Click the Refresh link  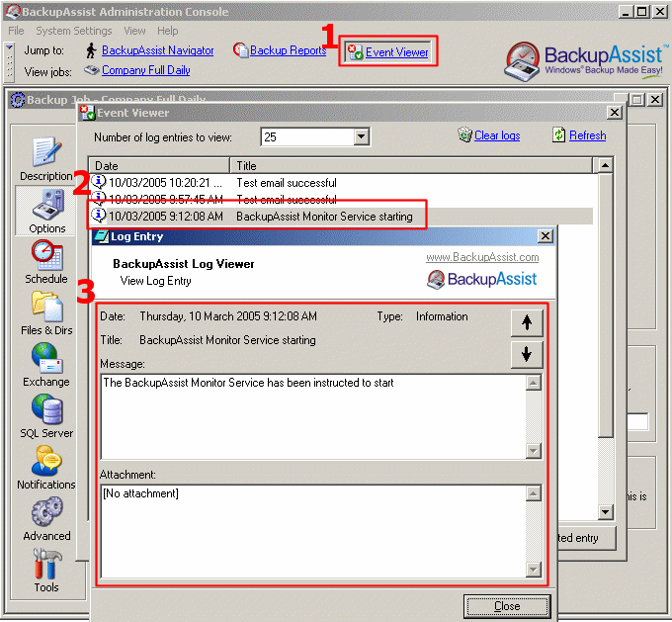(x=588, y=135)
